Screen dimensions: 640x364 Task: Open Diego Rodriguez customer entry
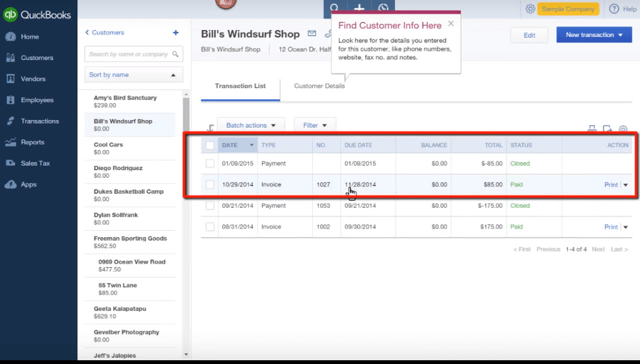pos(130,172)
